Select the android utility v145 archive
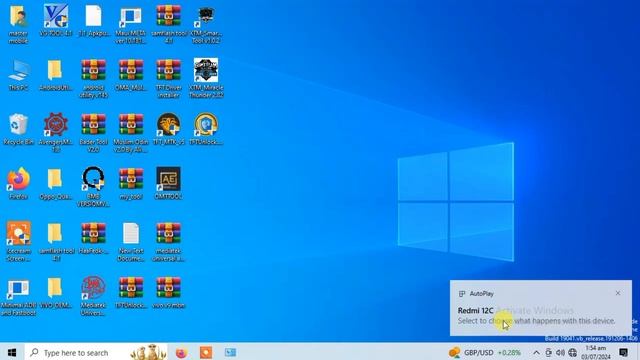This screenshot has width=640, height=360. [x=93, y=71]
